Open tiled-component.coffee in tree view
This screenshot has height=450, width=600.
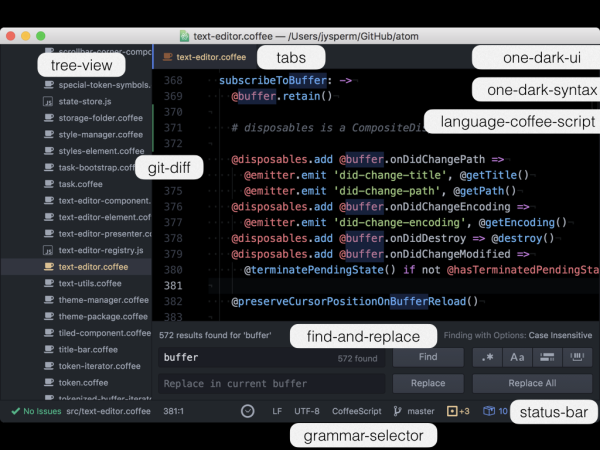pyautogui.click(x=104, y=333)
